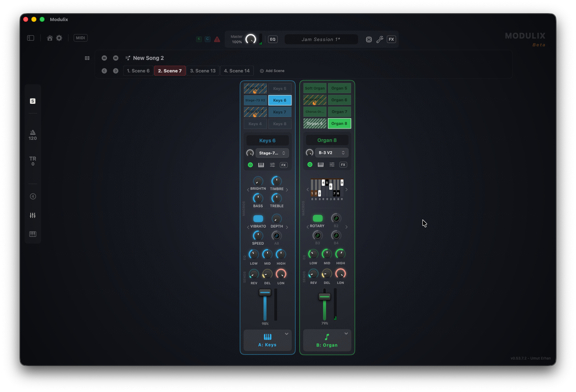Toggle the blue C indicator

208,39
